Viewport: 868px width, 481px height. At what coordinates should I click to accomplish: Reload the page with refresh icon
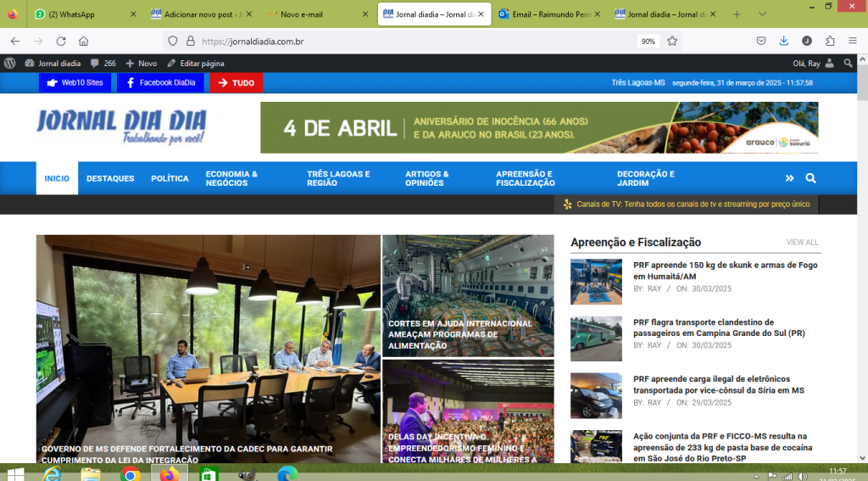pyautogui.click(x=61, y=41)
